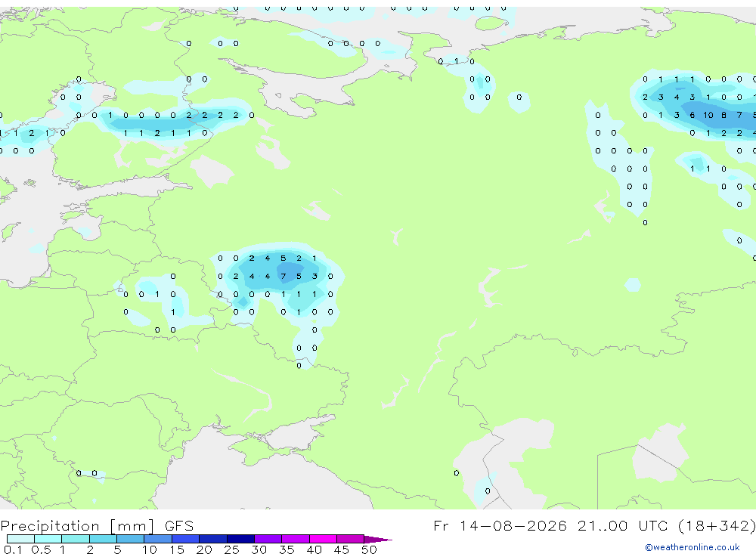Select the 30–35 mm purple legend swatch
756x554 pixels.
pos(268,539)
